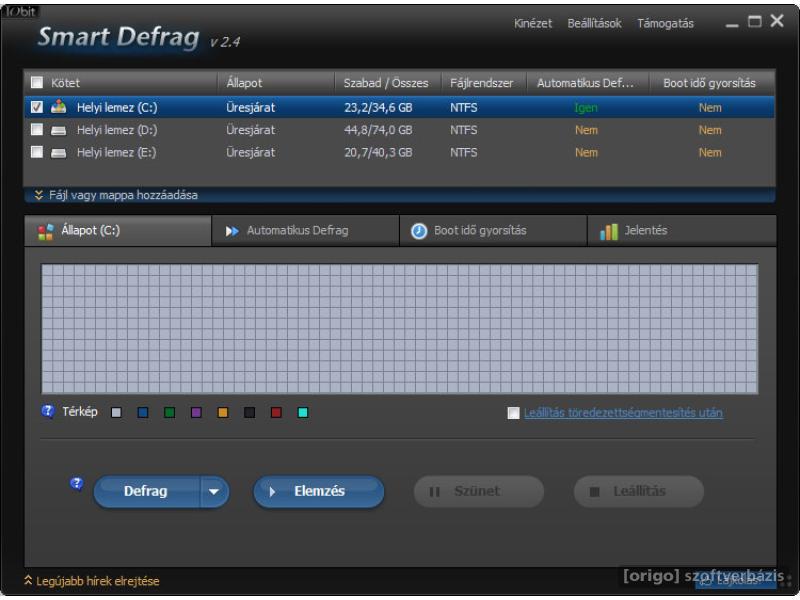
Task: Click the play arrow icon in Elemzés
Action: click(x=272, y=491)
